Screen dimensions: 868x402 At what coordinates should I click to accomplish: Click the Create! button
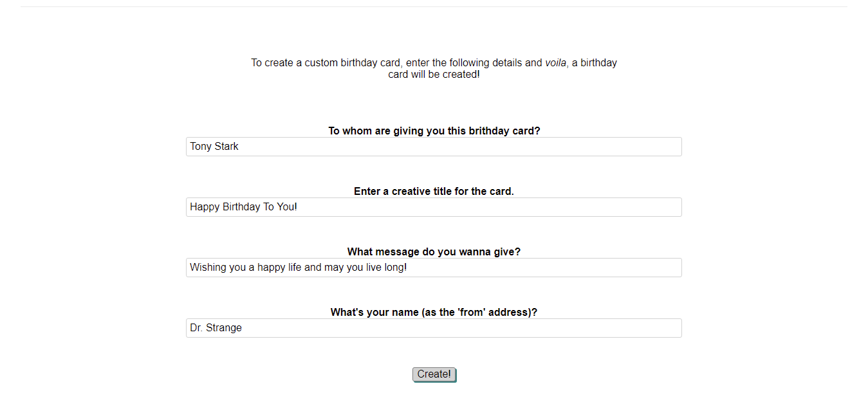click(x=434, y=374)
